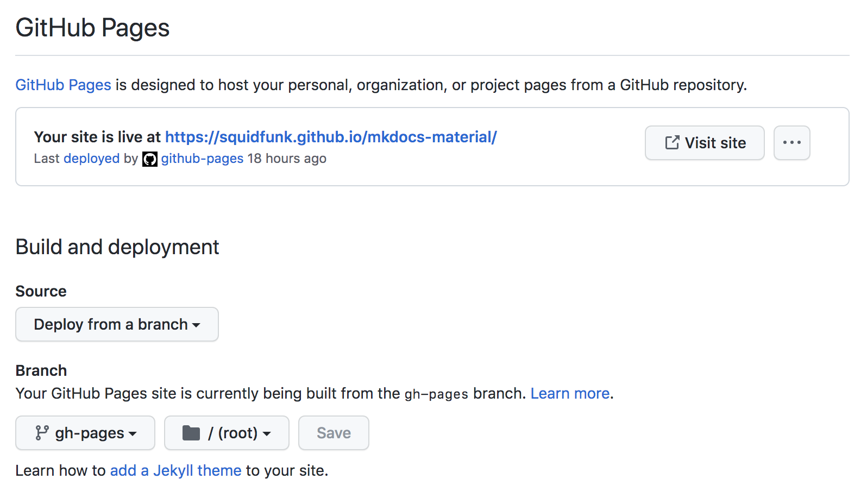Click the github-pages avatar icon
This screenshot has width=867, height=504.
(150, 159)
